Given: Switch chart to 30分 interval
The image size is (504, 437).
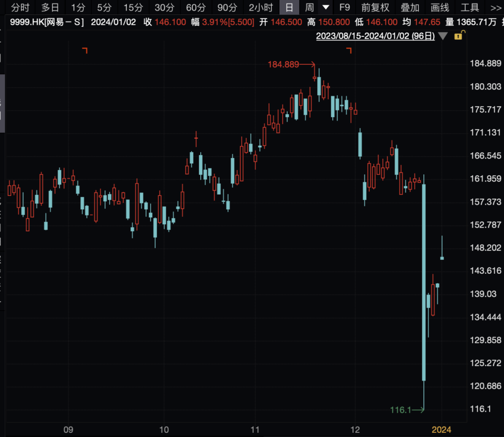Looking at the screenshot, I should point(164,7).
